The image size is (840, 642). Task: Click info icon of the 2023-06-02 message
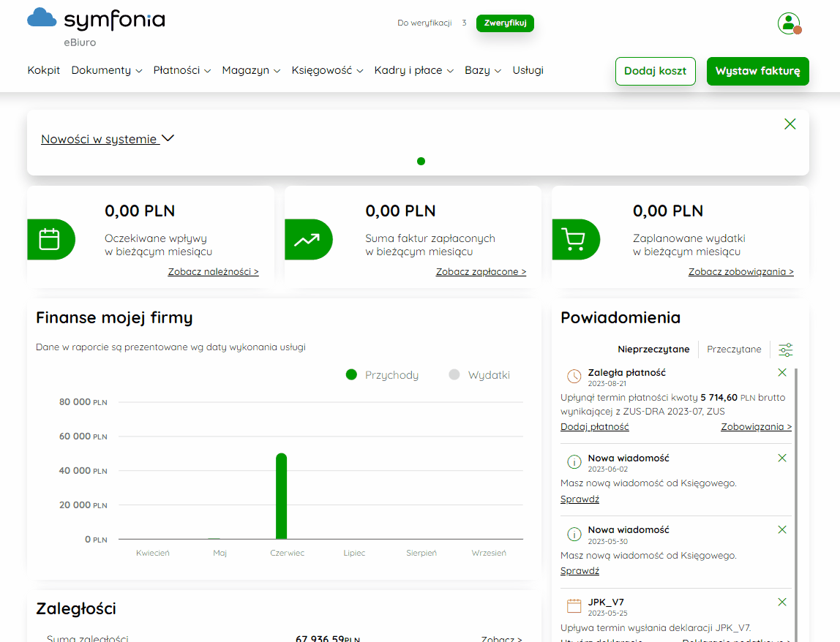574,461
